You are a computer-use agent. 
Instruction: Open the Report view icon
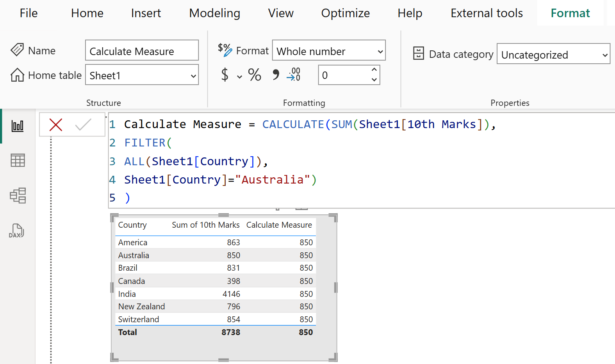pyautogui.click(x=18, y=126)
